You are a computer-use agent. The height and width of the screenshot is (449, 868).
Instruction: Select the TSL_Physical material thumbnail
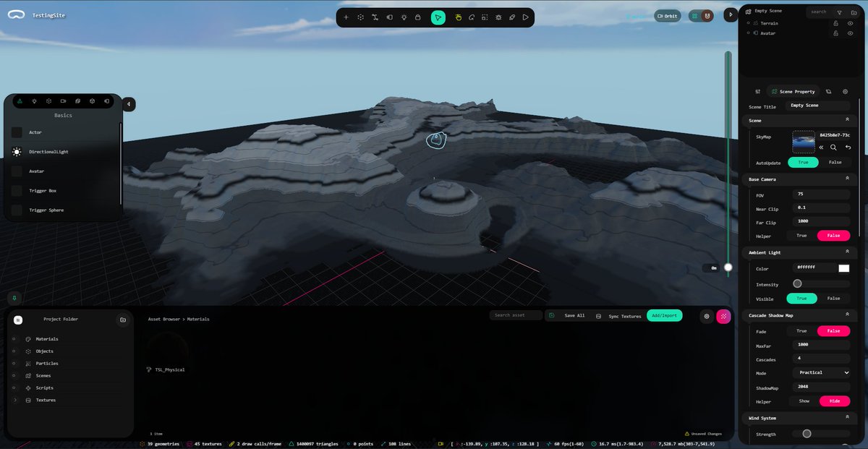166,348
